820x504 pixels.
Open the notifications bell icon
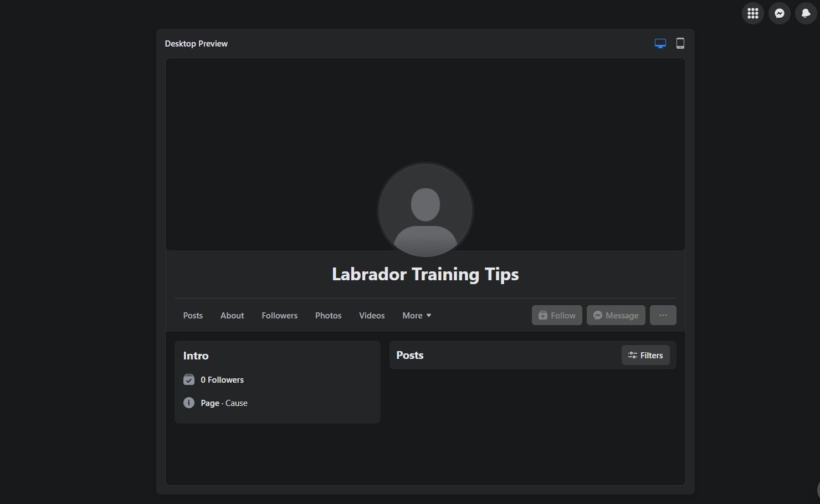[x=806, y=13]
